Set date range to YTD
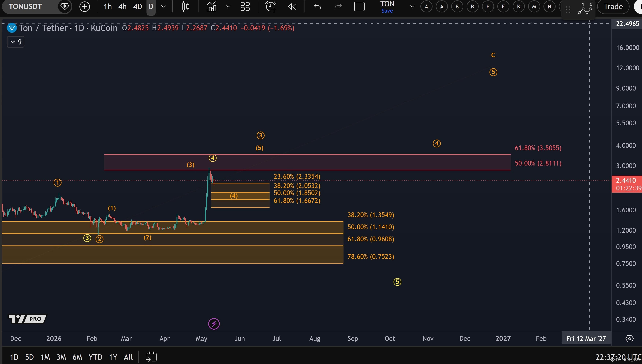The image size is (642, 364). [x=95, y=357]
